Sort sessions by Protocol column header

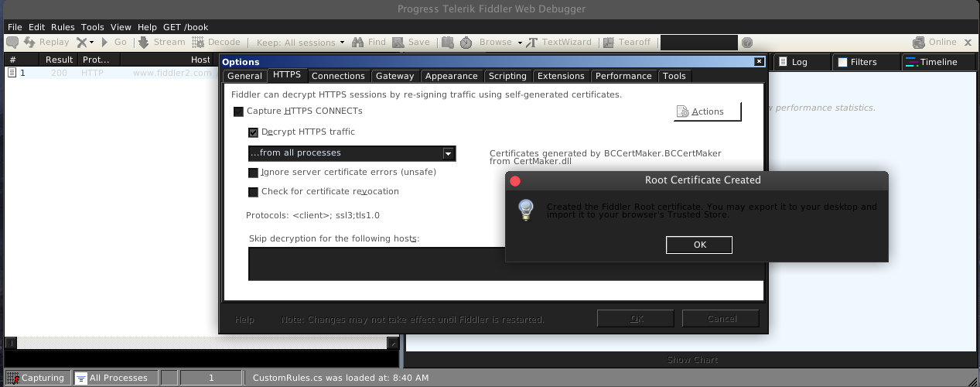pyautogui.click(x=99, y=60)
